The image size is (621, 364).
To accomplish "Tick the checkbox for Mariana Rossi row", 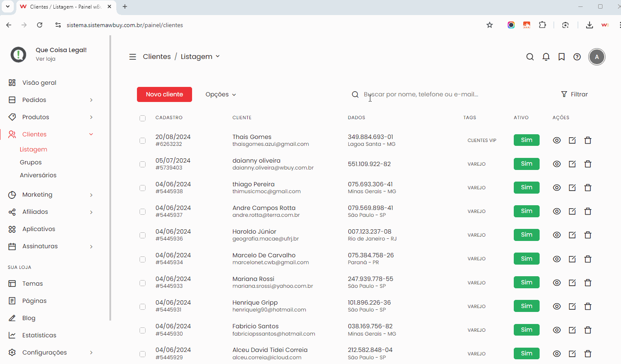I will (143, 283).
